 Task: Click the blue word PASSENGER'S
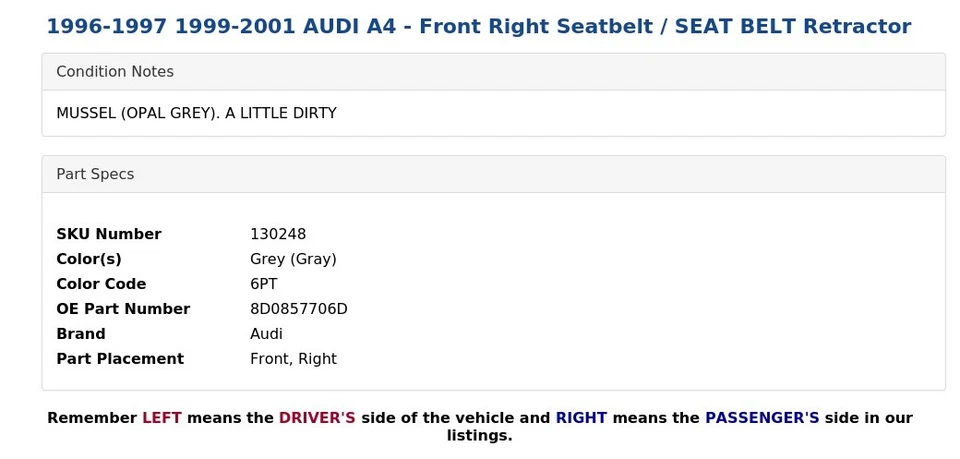tap(762, 418)
